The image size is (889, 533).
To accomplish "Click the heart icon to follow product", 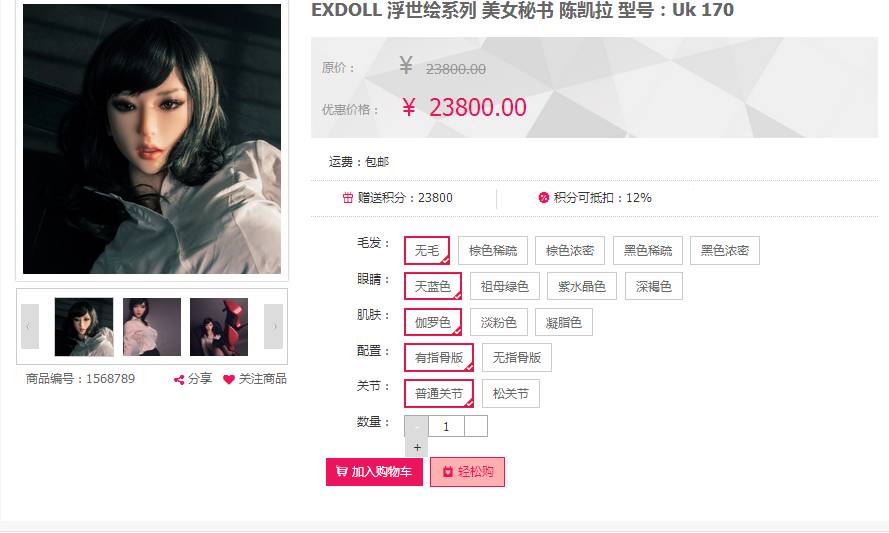I will pos(228,379).
